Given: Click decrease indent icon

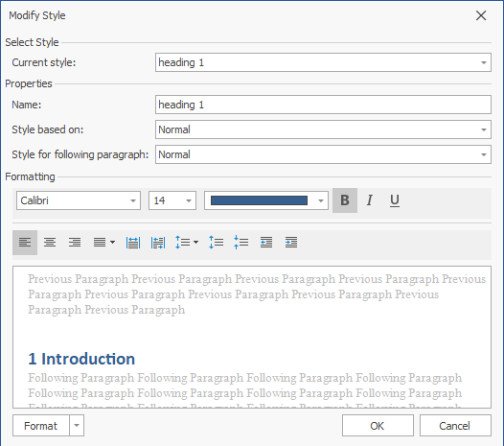Looking at the screenshot, I should [266, 243].
